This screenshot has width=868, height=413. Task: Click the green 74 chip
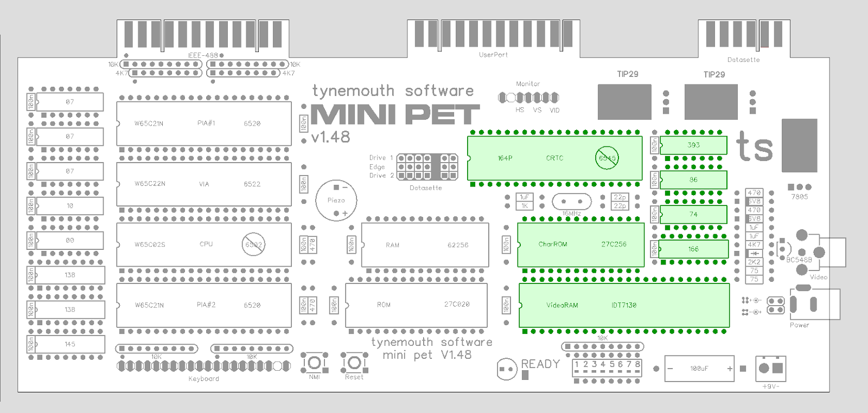tap(693, 215)
